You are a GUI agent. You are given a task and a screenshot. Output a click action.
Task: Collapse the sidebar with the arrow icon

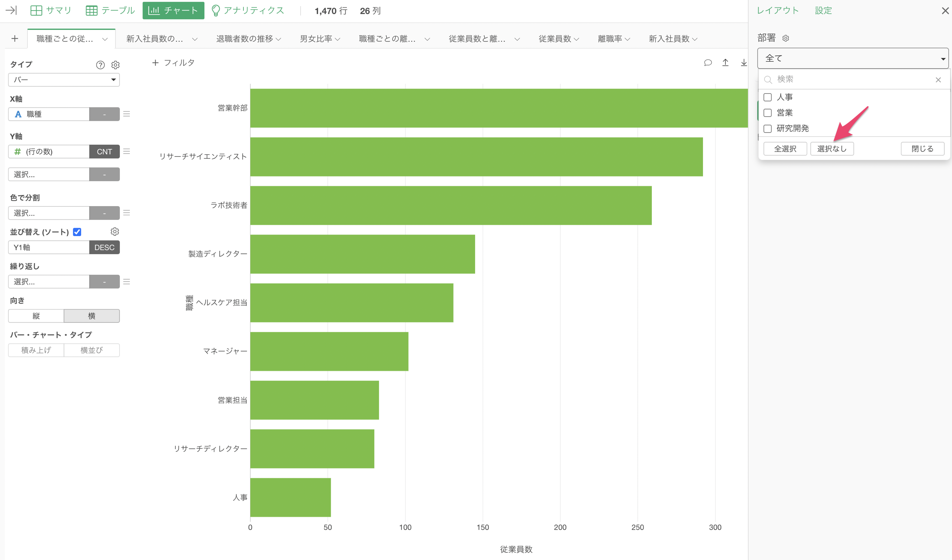[x=11, y=10]
